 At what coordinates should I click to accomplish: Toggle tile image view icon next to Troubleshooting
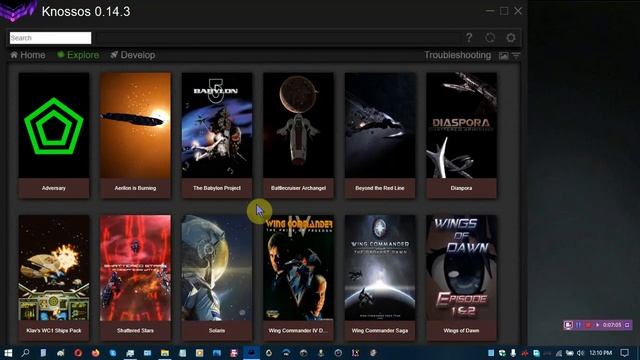(x=504, y=56)
